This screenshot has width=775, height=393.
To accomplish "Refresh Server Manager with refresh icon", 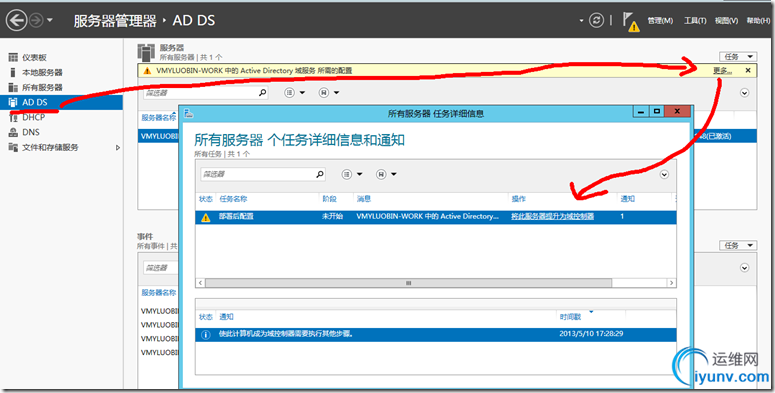I will 597,20.
